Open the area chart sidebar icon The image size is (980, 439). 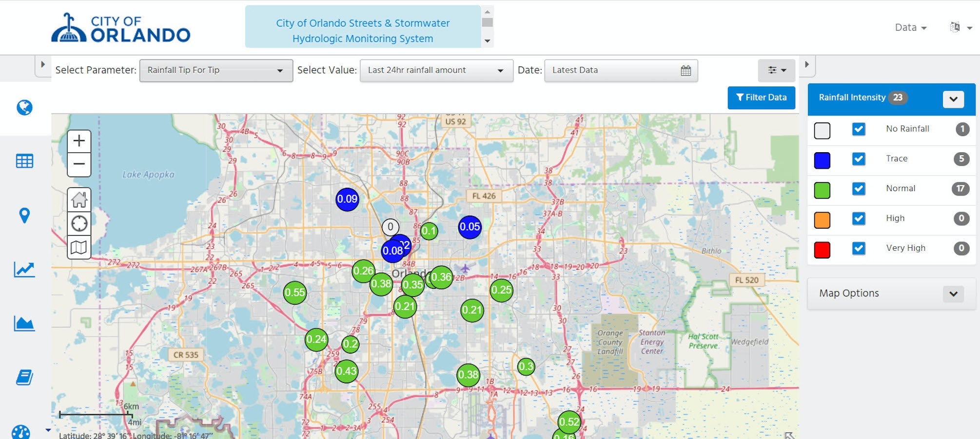(24, 323)
